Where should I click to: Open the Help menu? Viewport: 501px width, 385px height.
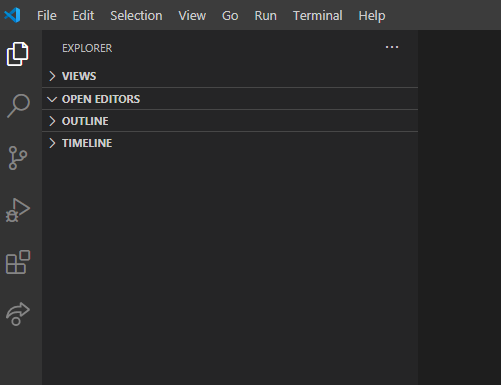[x=372, y=15]
